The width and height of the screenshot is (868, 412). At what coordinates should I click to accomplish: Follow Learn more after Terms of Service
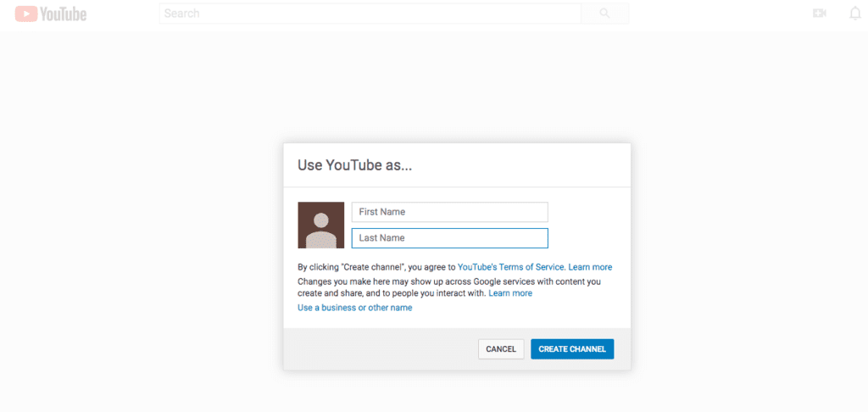pyautogui.click(x=590, y=267)
